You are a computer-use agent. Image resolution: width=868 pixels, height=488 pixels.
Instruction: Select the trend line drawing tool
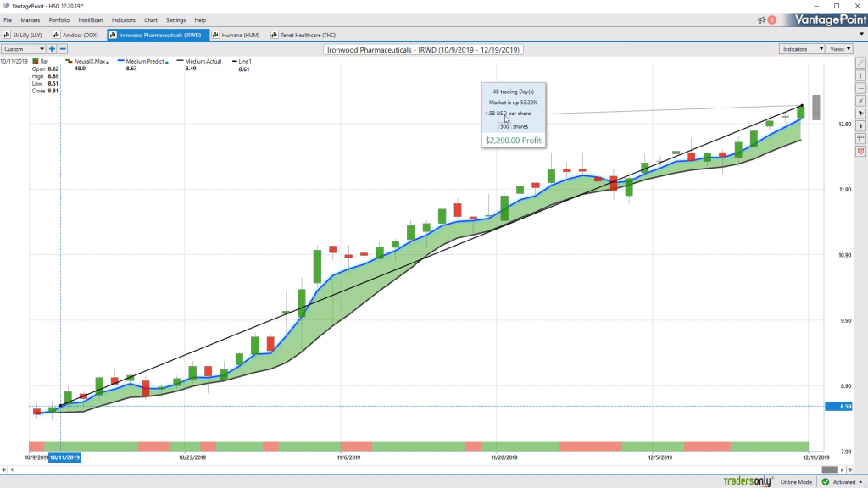pos(861,63)
